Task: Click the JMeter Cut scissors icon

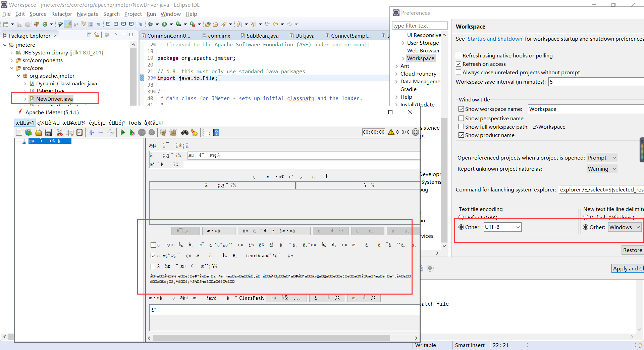Action: pos(60,133)
